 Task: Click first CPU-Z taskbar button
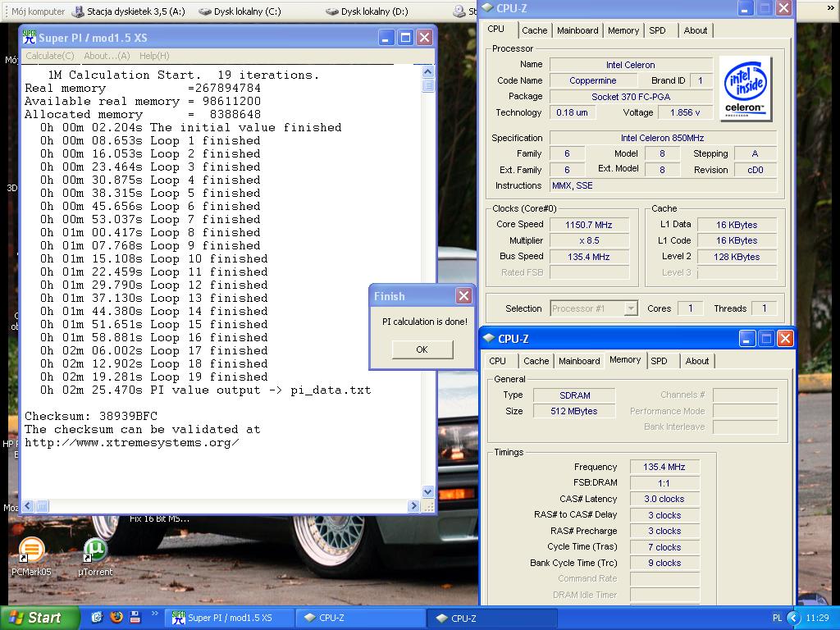coord(361,618)
